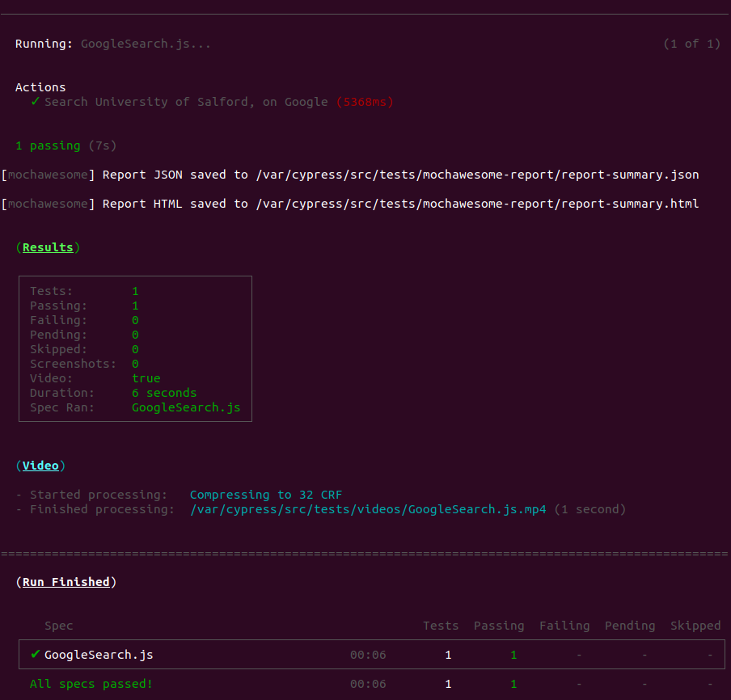The image size is (731, 700).
Task: Click the (1 of 1) run counter
Action: [x=692, y=44]
